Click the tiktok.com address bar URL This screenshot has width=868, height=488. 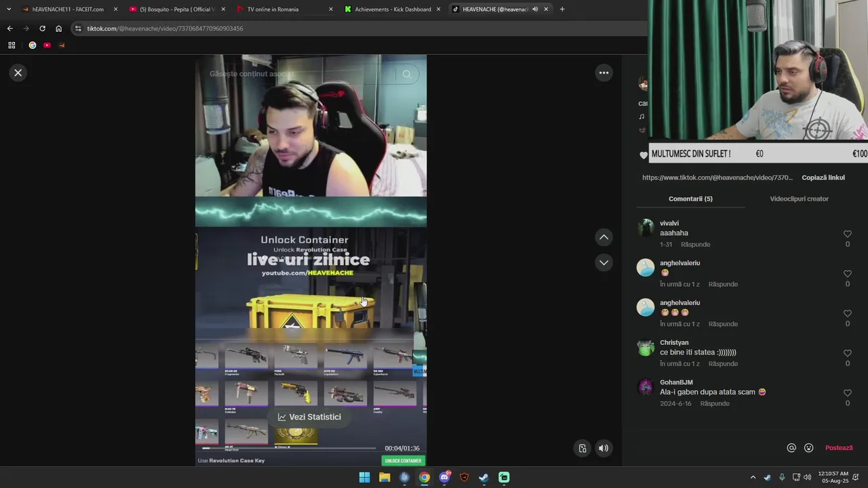coord(165,28)
